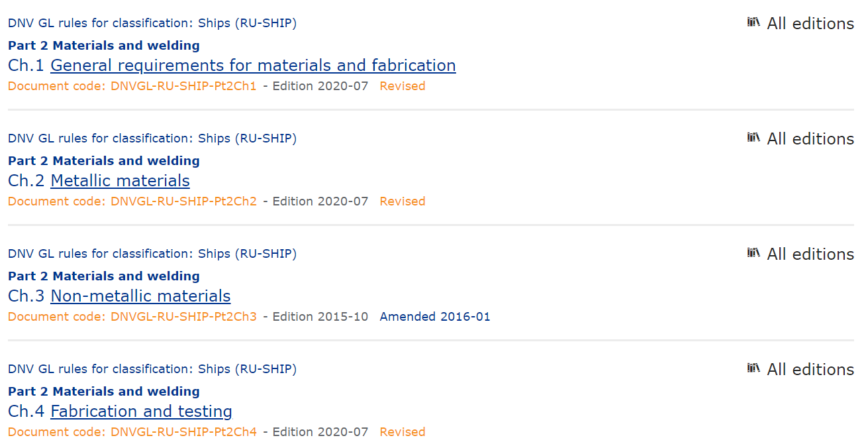Click the DNV GL rules header above Ch.4
The width and height of the screenshot is (868, 448).
pos(152,369)
